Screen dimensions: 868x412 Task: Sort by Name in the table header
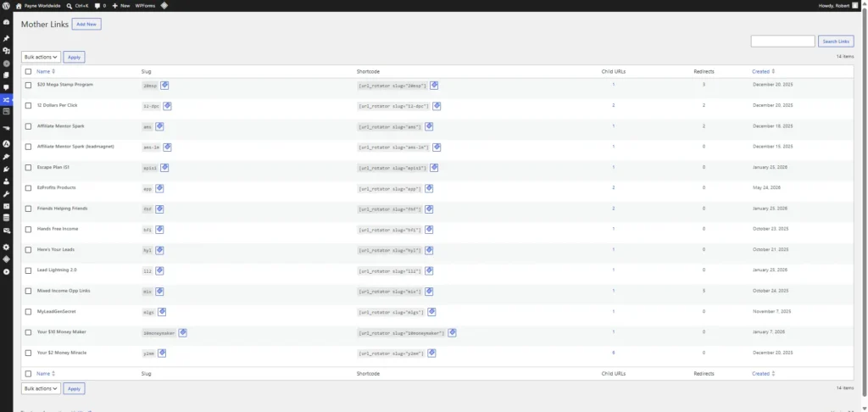[46, 71]
